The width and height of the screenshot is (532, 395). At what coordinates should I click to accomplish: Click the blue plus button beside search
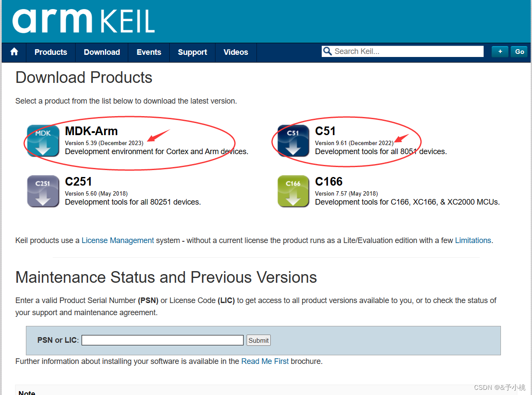click(500, 51)
